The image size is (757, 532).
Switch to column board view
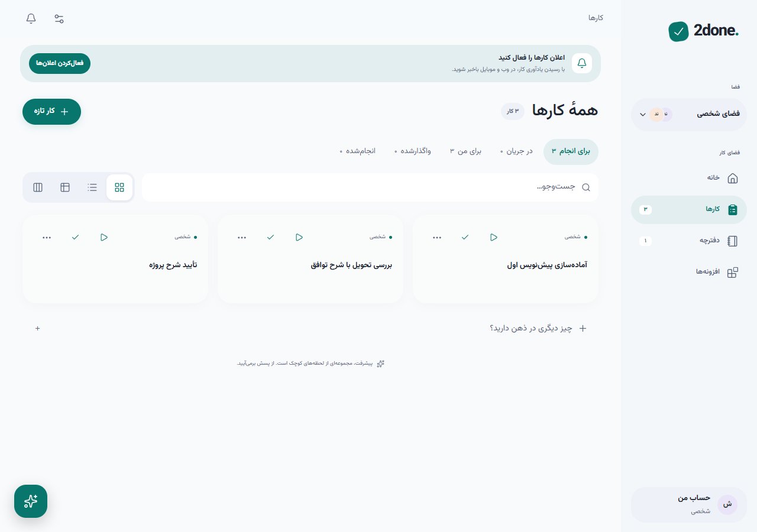pyautogui.click(x=38, y=187)
